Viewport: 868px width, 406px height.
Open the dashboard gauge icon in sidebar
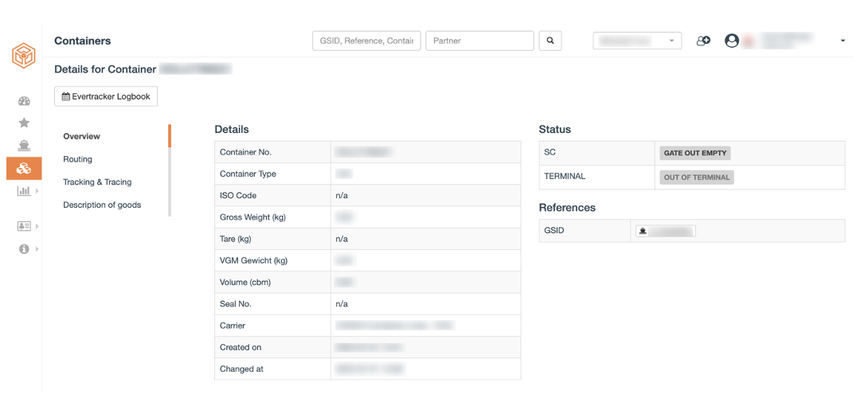tap(24, 101)
